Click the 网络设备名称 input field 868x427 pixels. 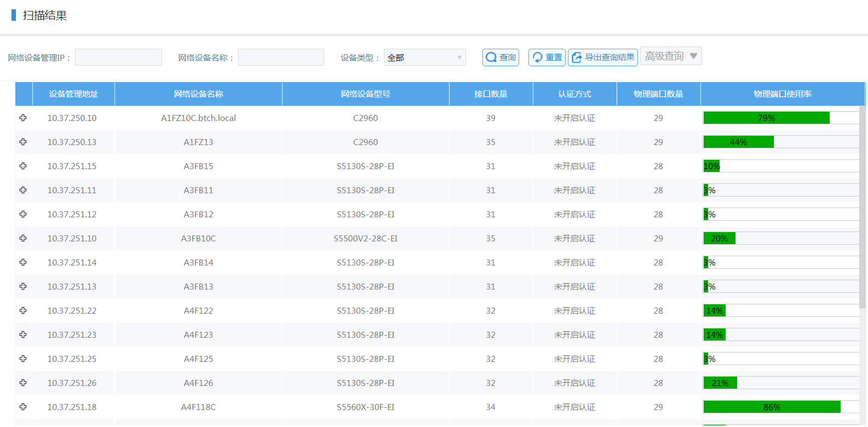281,57
